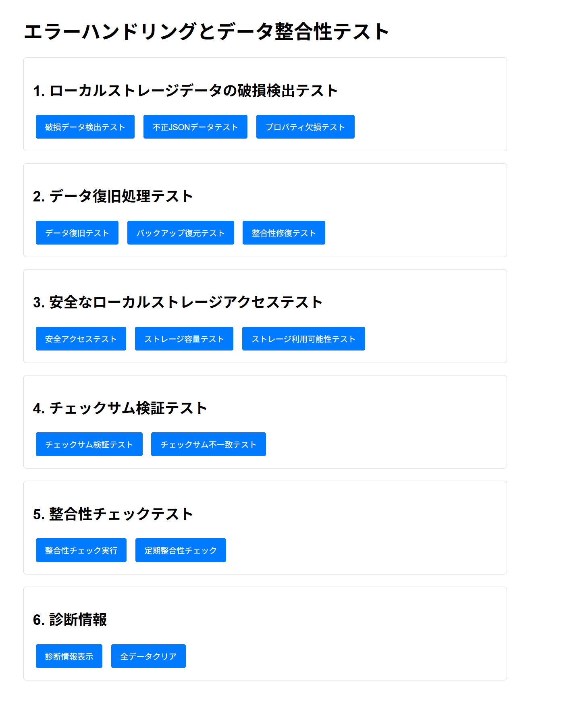Run the 不正JSONデータテスト button
Screen dimensions: 561x728
(x=195, y=127)
